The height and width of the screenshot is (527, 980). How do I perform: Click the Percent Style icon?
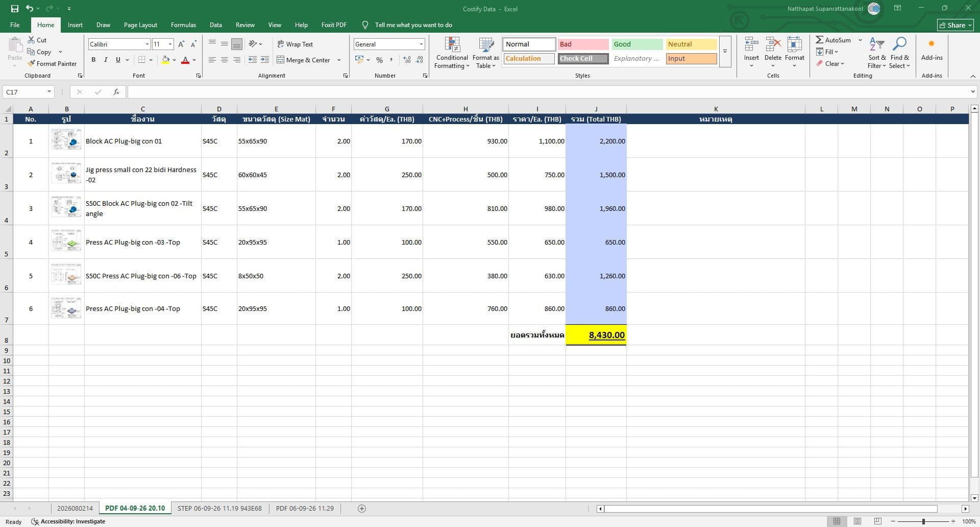tap(379, 60)
